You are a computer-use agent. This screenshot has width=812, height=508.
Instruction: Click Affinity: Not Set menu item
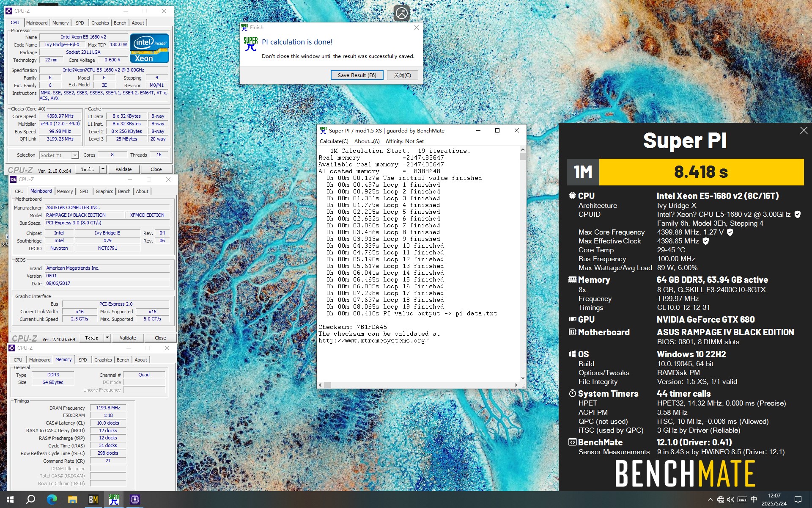404,141
